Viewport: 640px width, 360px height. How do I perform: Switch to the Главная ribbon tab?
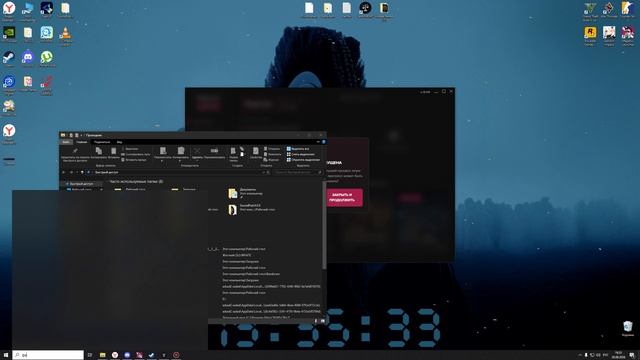pos(82,142)
